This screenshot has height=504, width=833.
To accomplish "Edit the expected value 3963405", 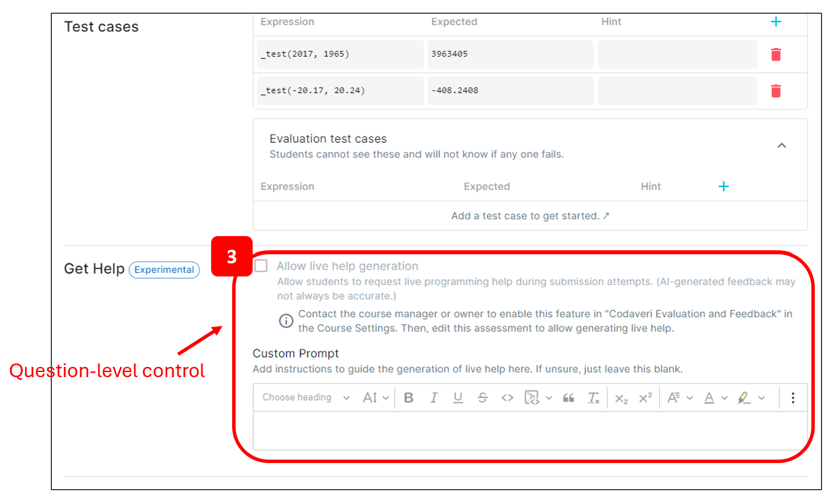I will [x=510, y=54].
